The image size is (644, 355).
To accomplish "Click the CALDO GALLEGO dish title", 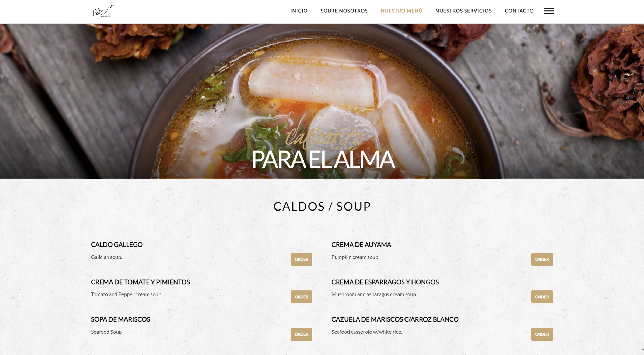I will pyautogui.click(x=117, y=245).
